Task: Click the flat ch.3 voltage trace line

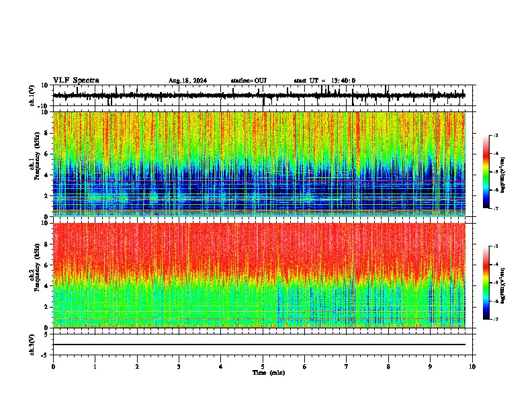Action: click(x=259, y=345)
